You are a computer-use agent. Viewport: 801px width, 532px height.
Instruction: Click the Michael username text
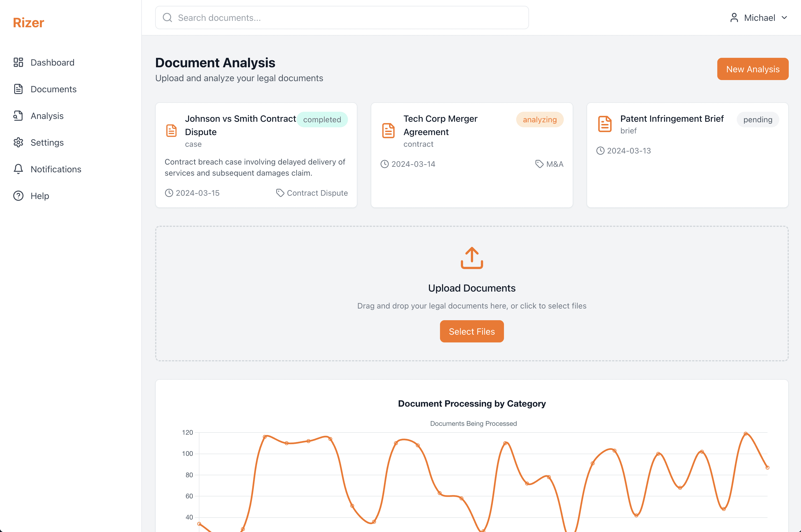(760, 18)
